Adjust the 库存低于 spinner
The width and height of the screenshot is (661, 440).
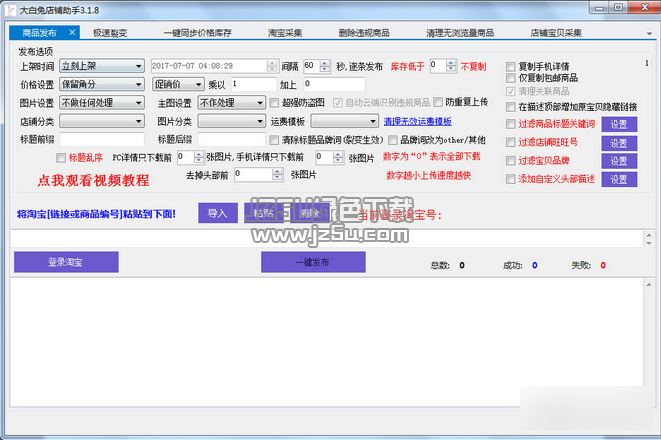(x=451, y=66)
